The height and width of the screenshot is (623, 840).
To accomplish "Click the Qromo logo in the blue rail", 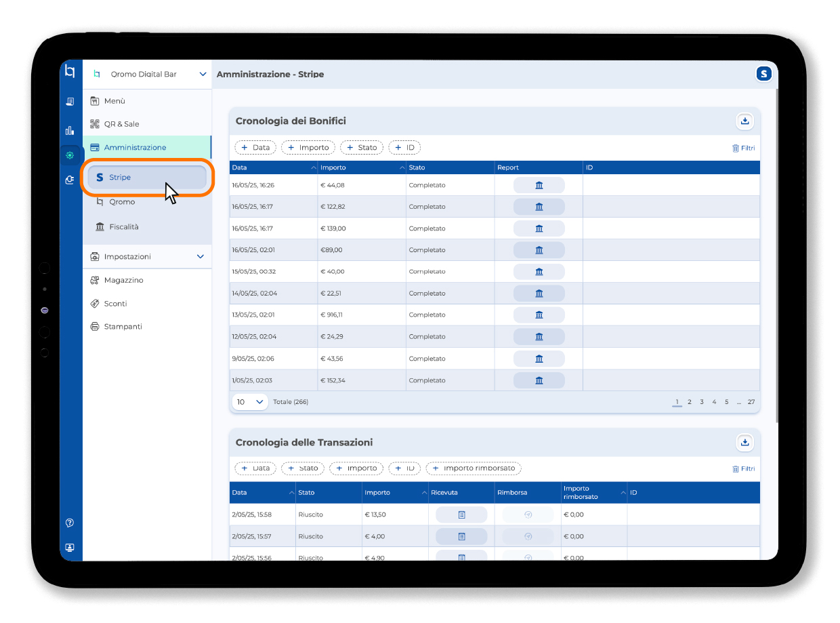I will tap(70, 71).
